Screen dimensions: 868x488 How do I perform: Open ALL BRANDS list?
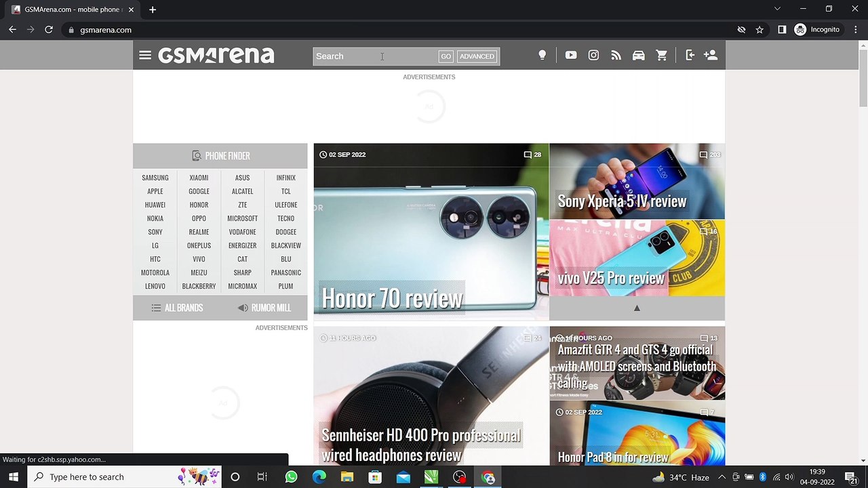pos(177,308)
